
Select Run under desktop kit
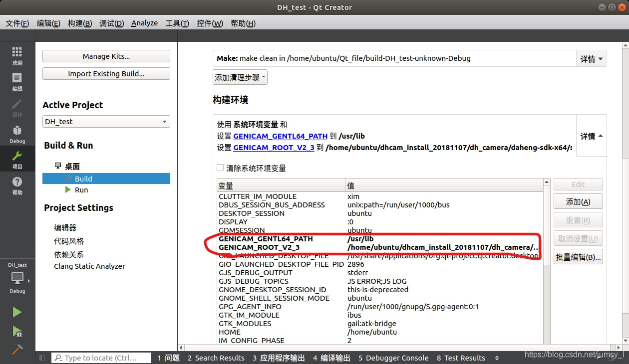81,190
